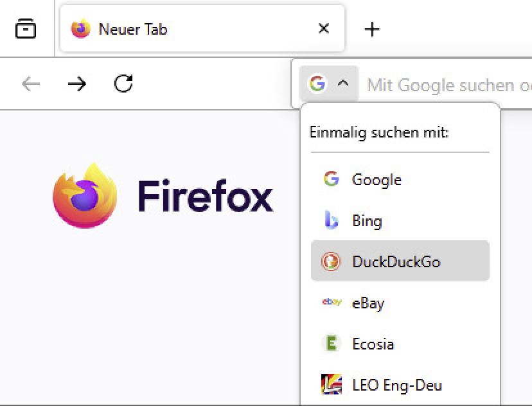
Task: Reload the current page
Action: click(x=124, y=84)
